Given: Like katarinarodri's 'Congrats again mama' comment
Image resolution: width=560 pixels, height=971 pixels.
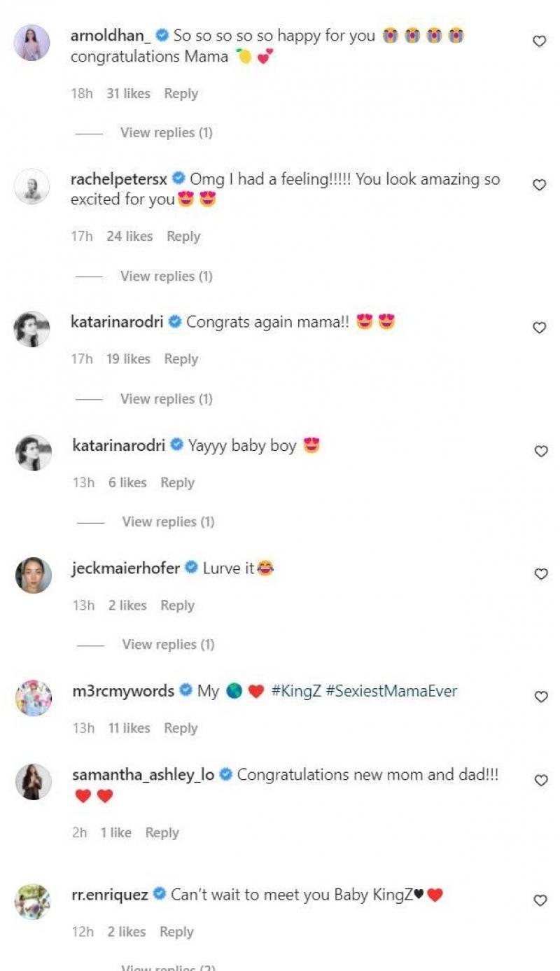Looking at the screenshot, I should 539,328.
